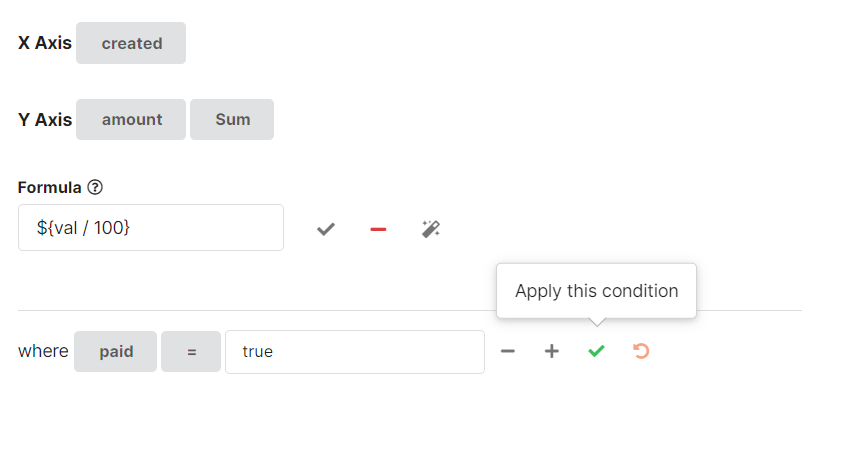Image resolution: width=853 pixels, height=451 pixels.
Task: Open the Y Axis 'amount' field selector
Action: click(131, 119)
